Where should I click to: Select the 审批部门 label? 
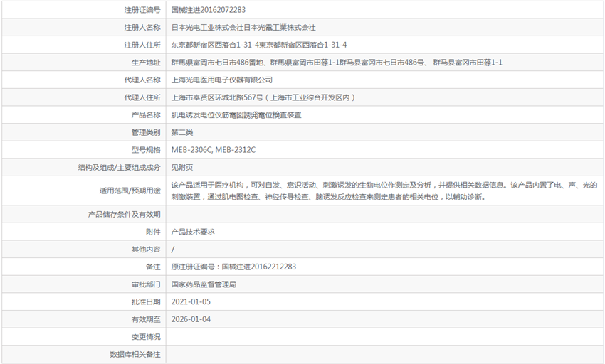point(146,284)
